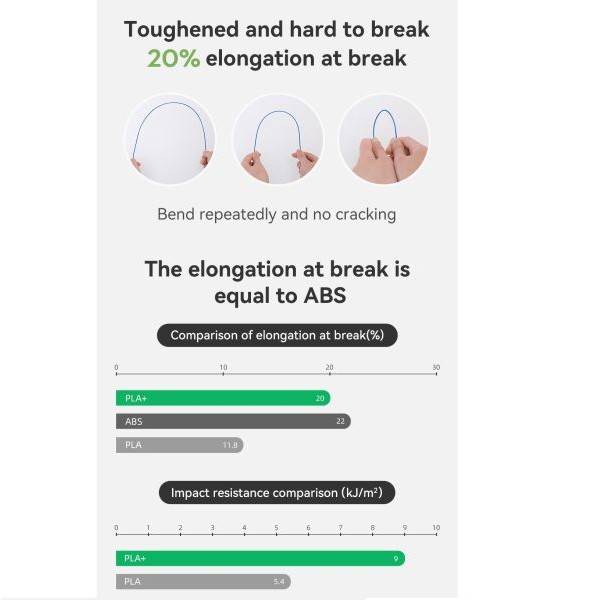
Task: Open the tightly bent filament loop photo
Action: (384, 139)
